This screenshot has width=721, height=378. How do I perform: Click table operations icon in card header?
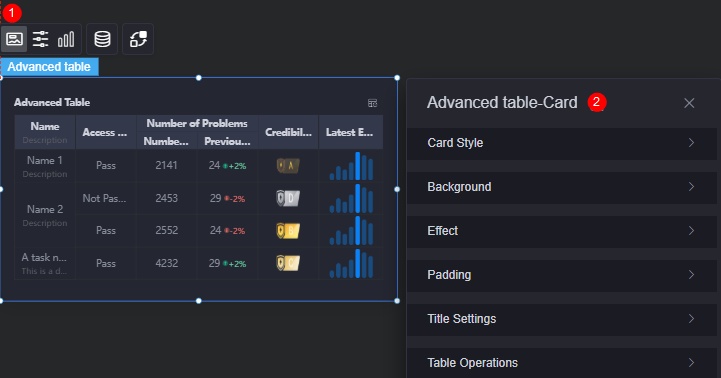coord(372,103)
